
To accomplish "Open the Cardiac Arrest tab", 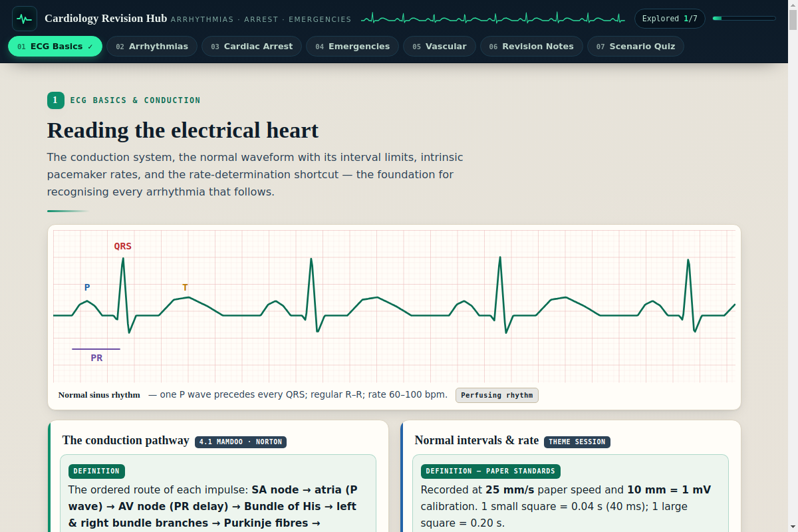I will [x=251, y=47].
